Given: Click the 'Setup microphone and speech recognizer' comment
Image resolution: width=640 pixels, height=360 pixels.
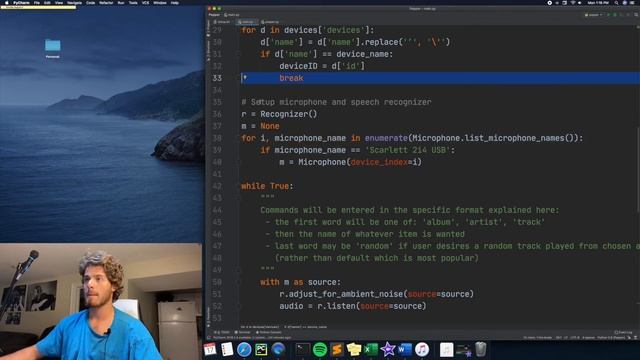Looking at the screenshot, I should [336, 102].
